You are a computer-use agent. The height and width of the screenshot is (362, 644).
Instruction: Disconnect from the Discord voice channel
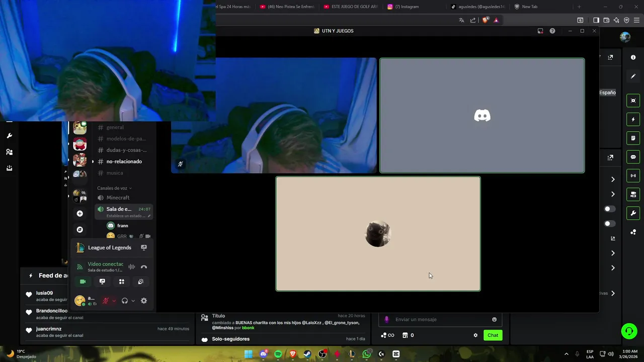[x=144, y=267]
